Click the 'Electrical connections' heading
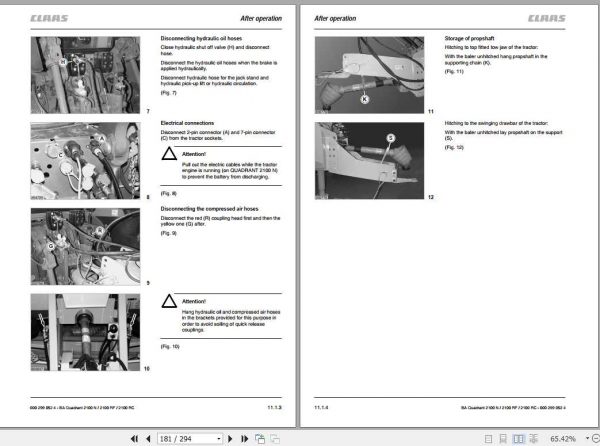Screen dimensions: 600x446 [x=187, y=123]
